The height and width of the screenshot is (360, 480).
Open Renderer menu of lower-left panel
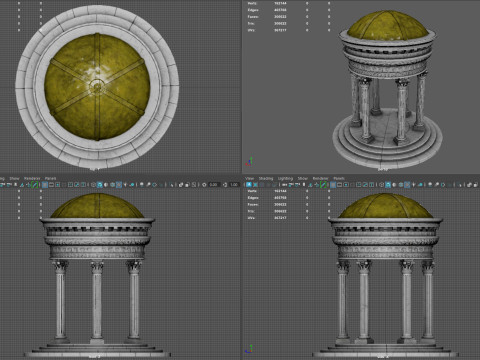(x=32, y=178)
